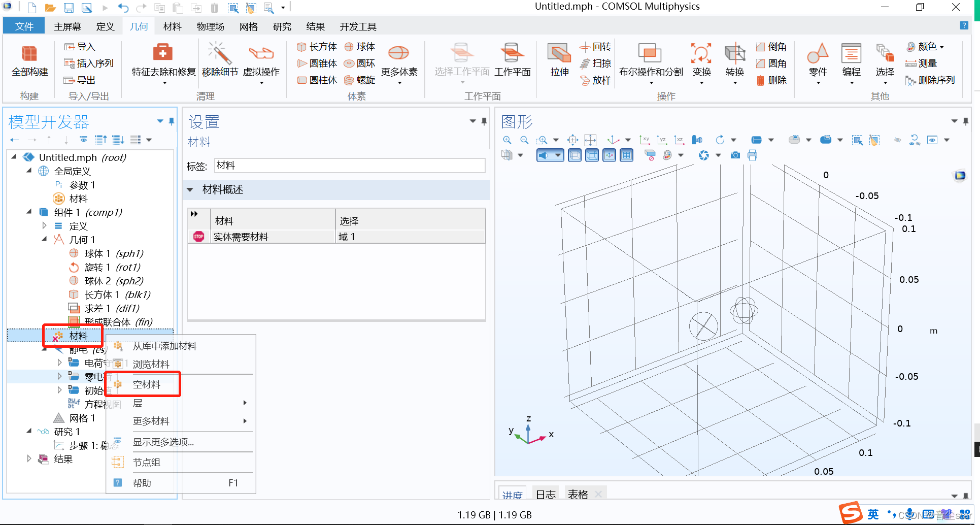Screen dimensions: 980x525
Task: Click 导入 (Import) in the geometry ribbon
Action: [80, 47]
